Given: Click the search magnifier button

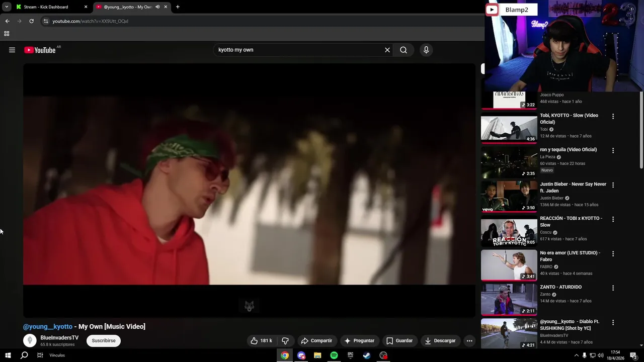Looking at the screenshot, I should (x=404, y=50).
